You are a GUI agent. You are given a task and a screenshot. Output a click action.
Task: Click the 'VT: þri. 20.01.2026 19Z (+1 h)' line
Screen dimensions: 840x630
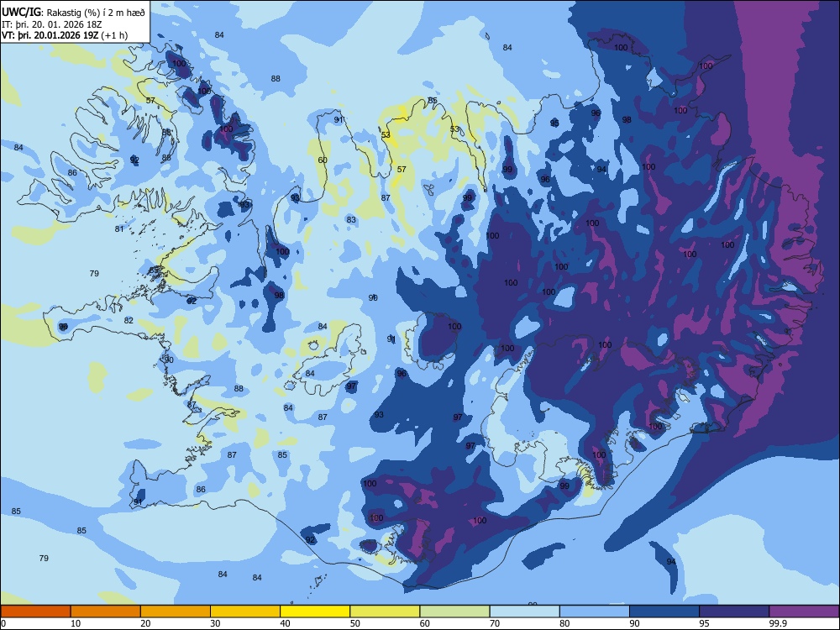65,35
